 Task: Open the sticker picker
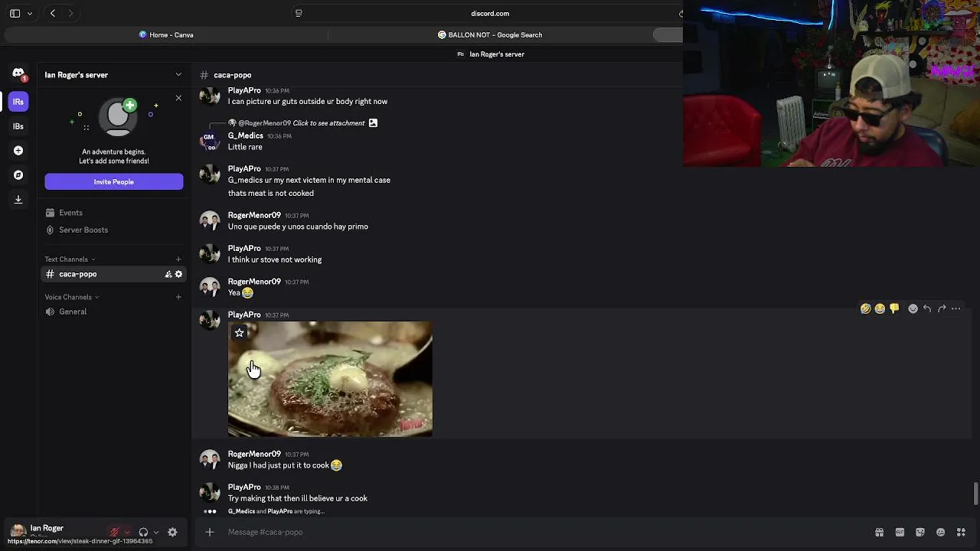pyautogui.click(x=920, y=532)
